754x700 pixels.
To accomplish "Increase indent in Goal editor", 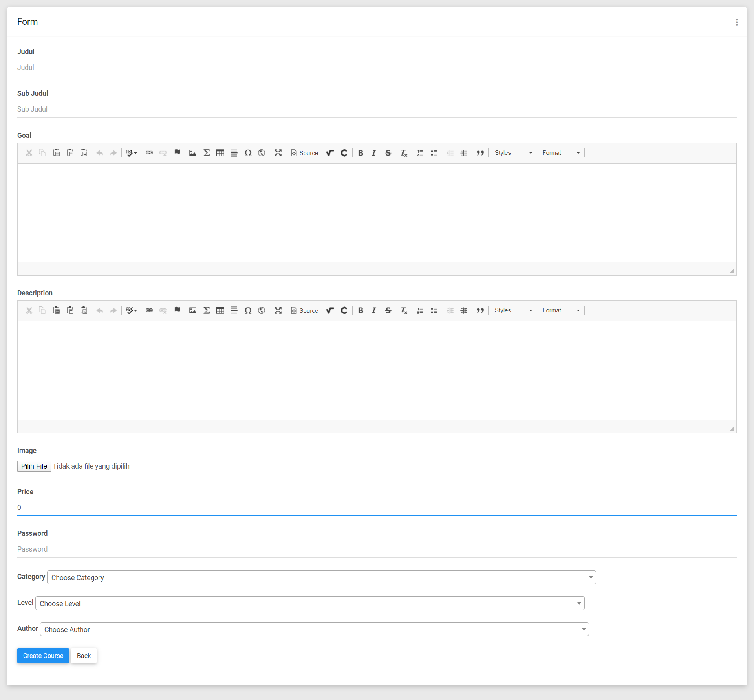I will click(x=464, y=153).
